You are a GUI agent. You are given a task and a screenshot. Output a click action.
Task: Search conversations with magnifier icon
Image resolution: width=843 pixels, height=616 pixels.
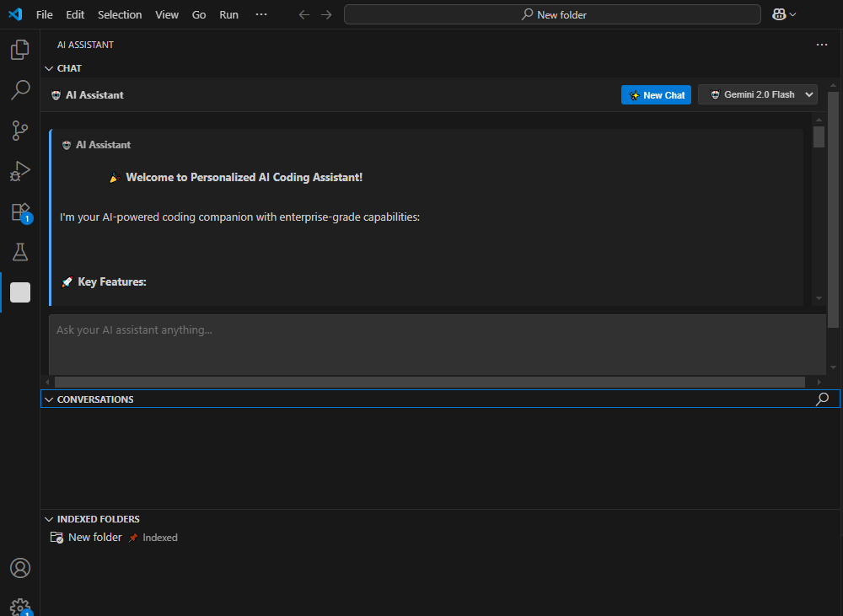(x=822, y=399)
